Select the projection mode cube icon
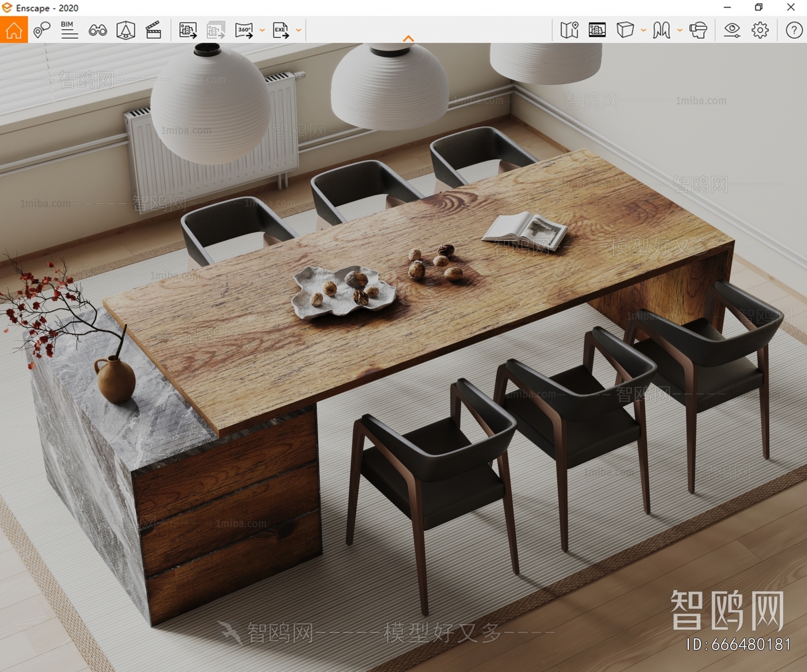 [625, 30]
